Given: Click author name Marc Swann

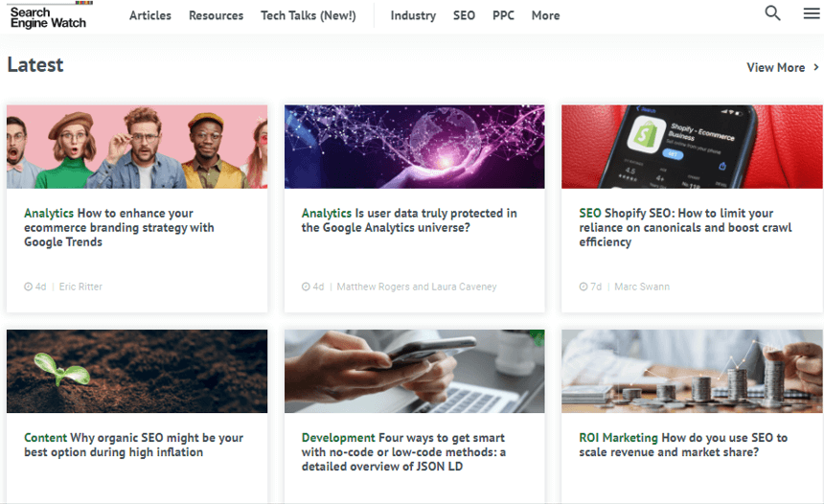Looking at the screenshot, I should 642,286.
